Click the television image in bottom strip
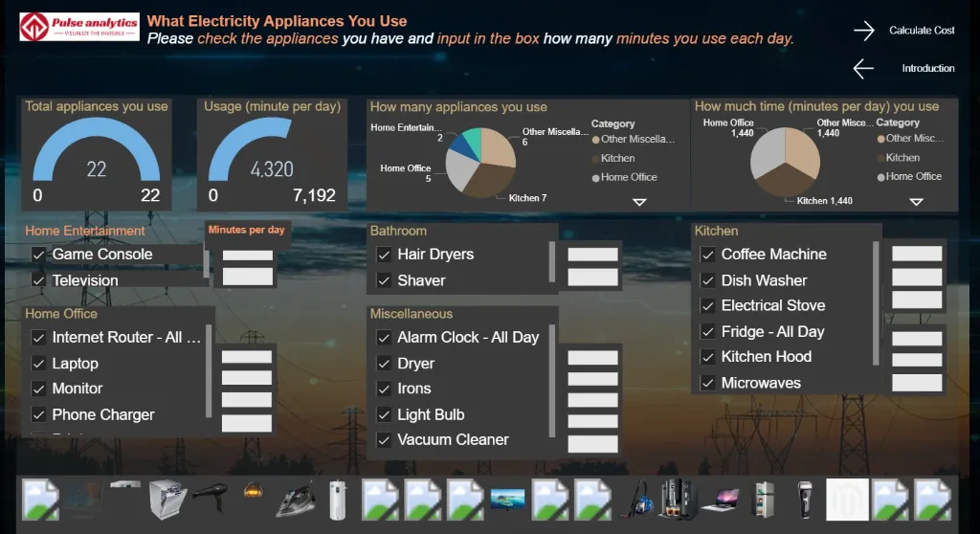 click(507, 499)
